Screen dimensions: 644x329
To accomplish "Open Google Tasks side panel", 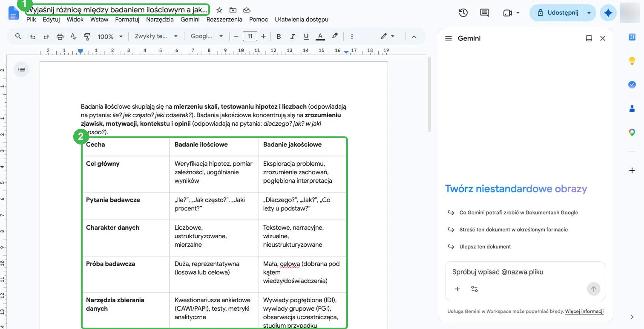I will click(x=632, y=85).
